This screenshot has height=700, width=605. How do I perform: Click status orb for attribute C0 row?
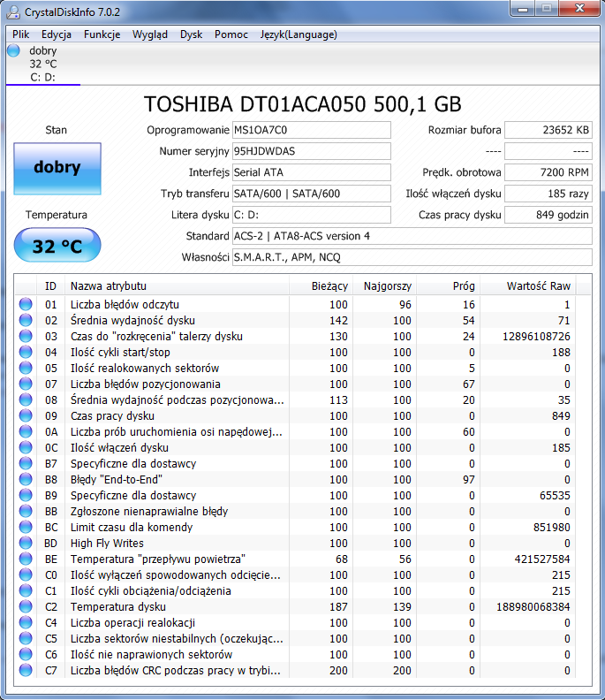(26, 575)
